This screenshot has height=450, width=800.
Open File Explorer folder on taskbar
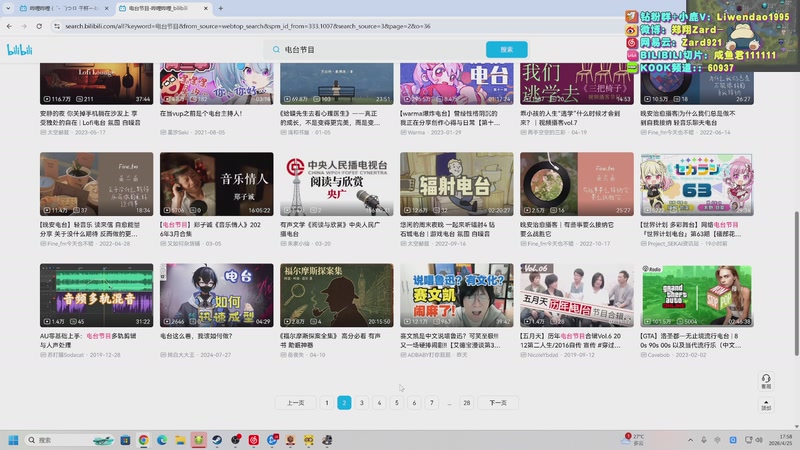(x=180, y=440)
